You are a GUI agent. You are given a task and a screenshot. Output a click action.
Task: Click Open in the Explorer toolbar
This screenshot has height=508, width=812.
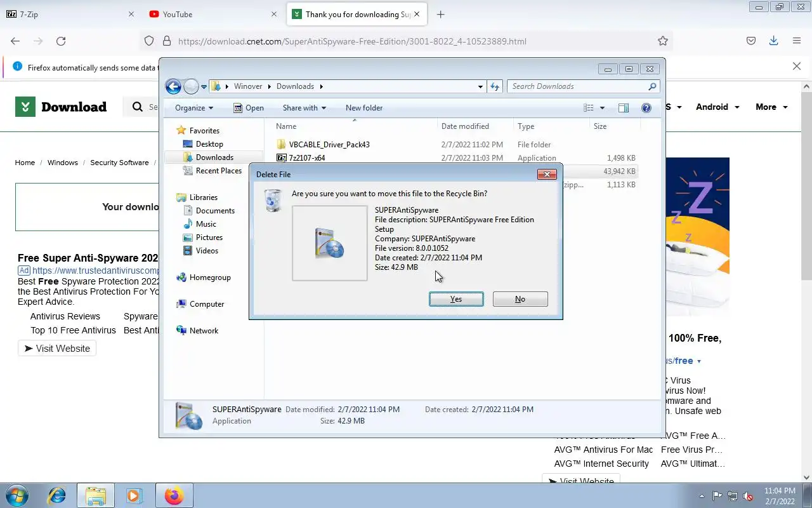[249, 108]
